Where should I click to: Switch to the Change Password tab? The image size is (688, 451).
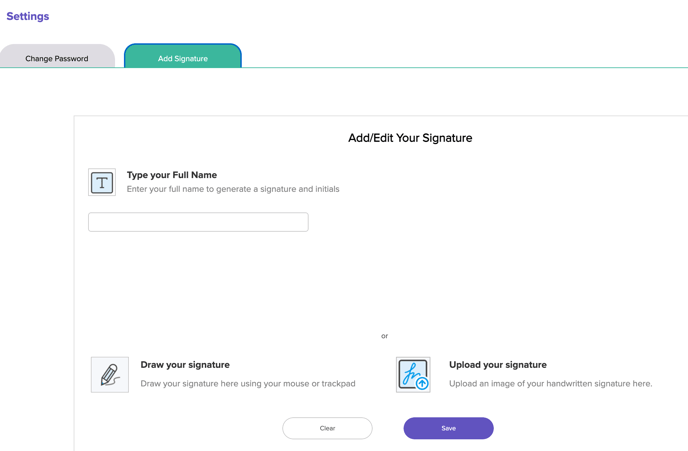(57, 58)
